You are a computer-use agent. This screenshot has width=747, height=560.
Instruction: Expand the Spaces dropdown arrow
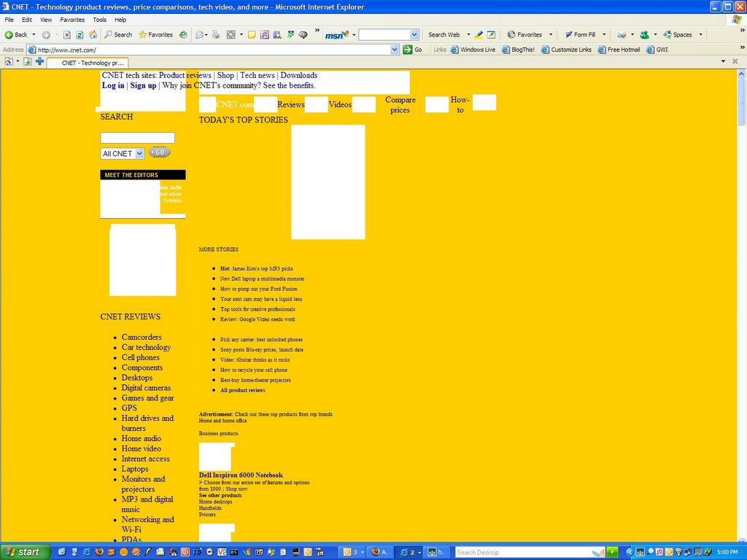point(701,35)
